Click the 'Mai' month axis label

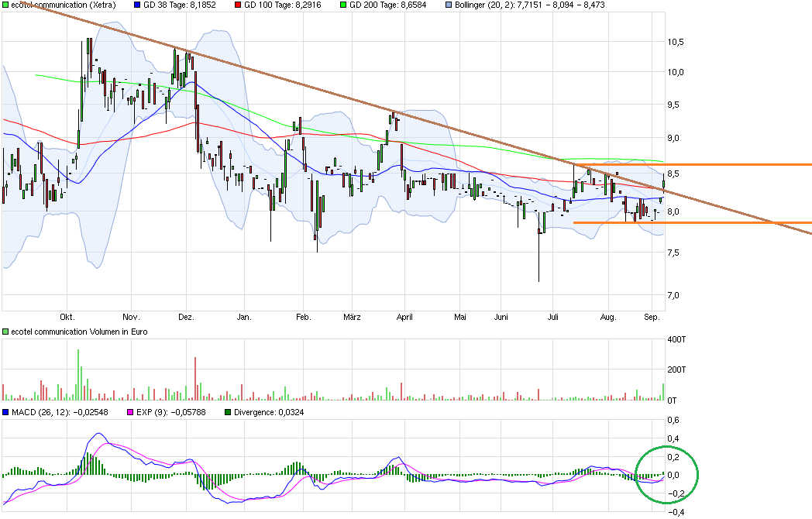[460, 317]
